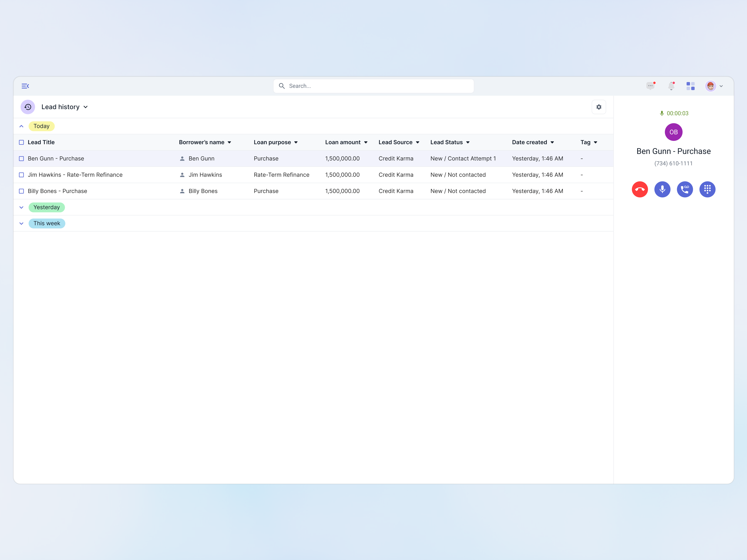This screenshot has height=560, width=747.
Task: Open the dial pad keypad
Action: [x=707, y=189]
